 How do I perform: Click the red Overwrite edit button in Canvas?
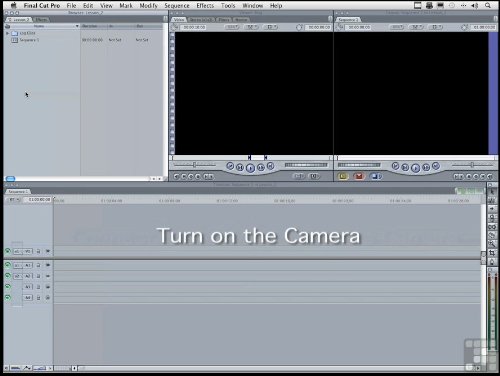359,176
